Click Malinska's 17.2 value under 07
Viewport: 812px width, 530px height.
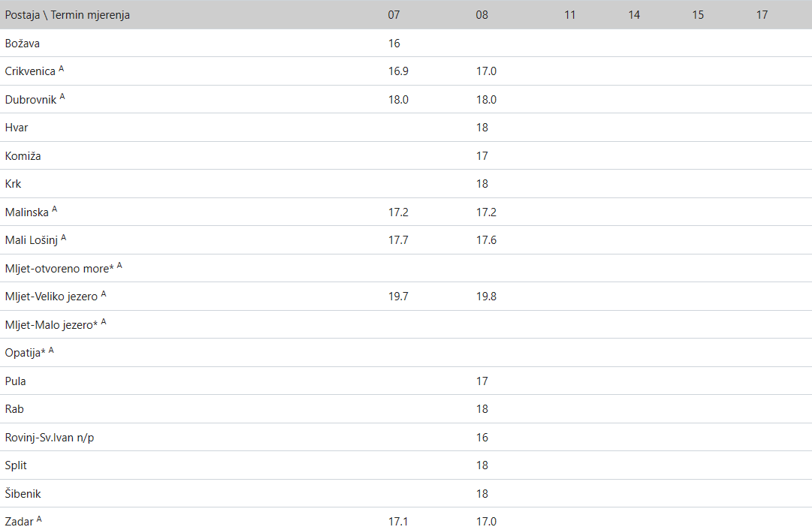point(398,212)
